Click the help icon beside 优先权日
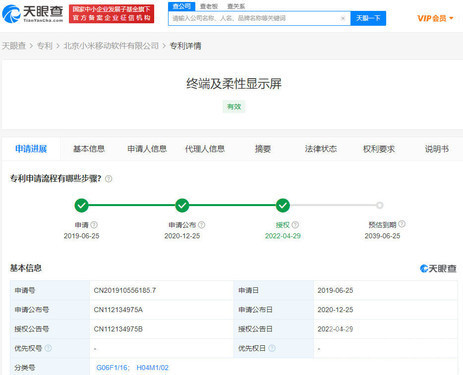The image size is (463, 375). (272, 348)
